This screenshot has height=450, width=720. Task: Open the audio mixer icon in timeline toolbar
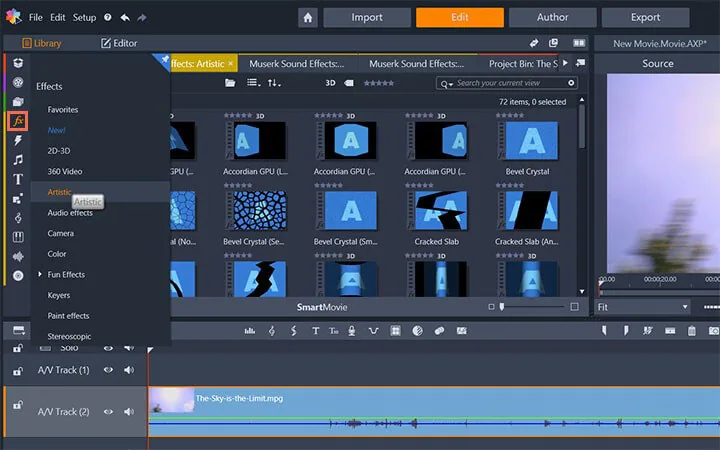(x=250, y=331)
